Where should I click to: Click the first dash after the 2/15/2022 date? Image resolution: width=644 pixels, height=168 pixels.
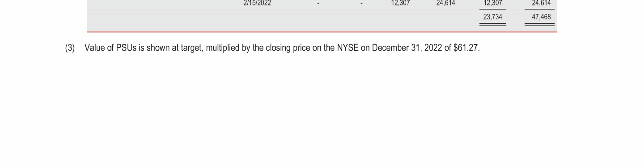point(318,4)
